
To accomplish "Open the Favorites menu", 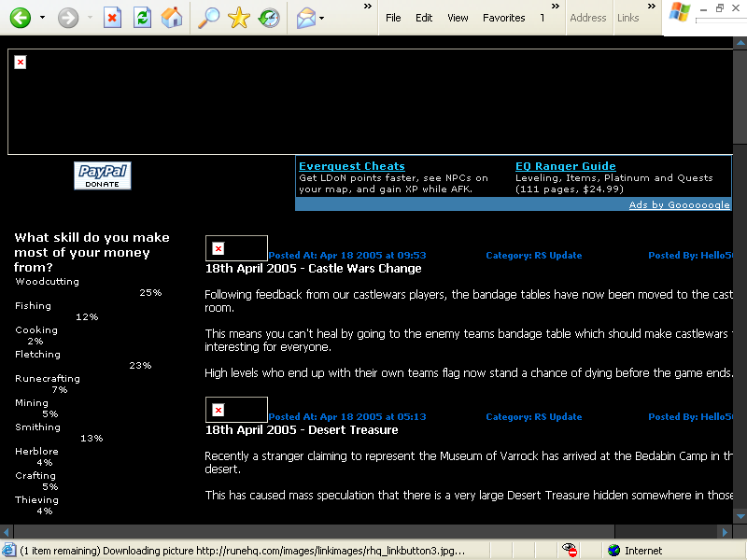I will [x=503, y=18].
